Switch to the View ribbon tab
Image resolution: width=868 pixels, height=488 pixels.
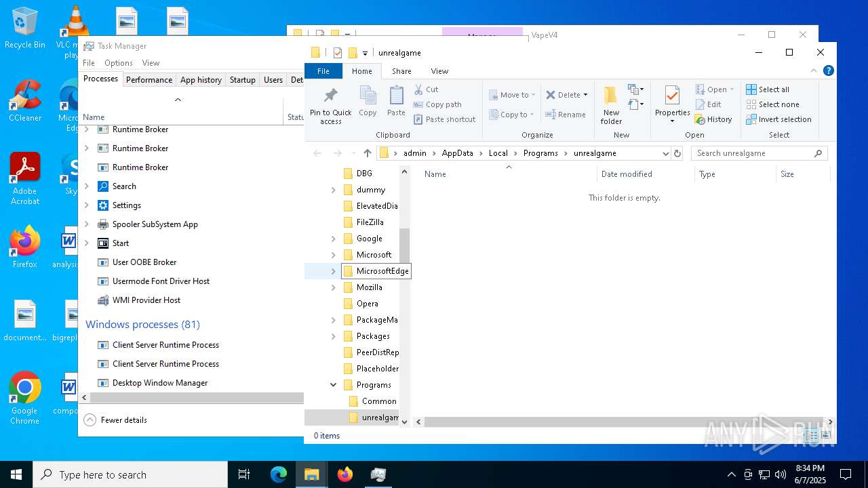point(439,71)
